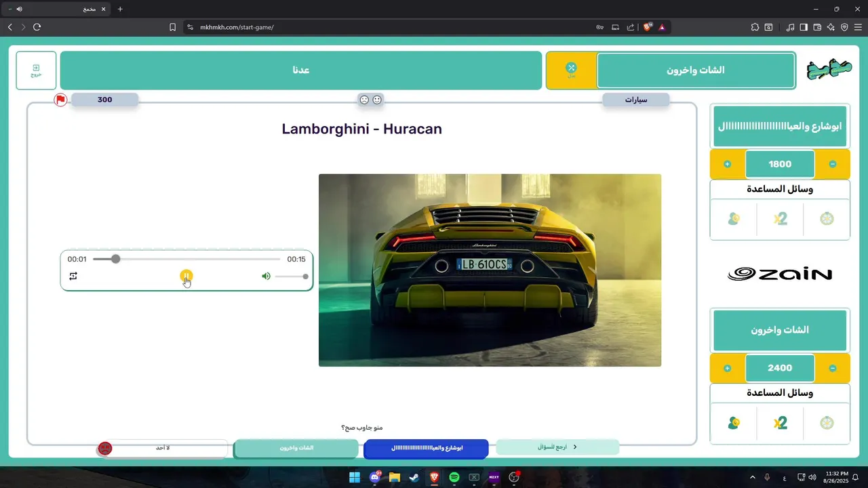The width and height of the screenshot is (868, 488).
Task: Open the taskbar clock and date
Action: pos(837,477)
